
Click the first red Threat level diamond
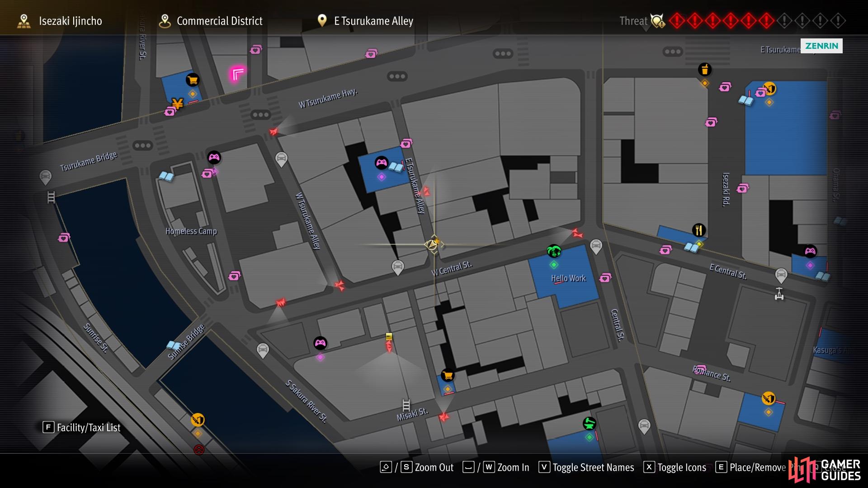[x=677, y=21]
